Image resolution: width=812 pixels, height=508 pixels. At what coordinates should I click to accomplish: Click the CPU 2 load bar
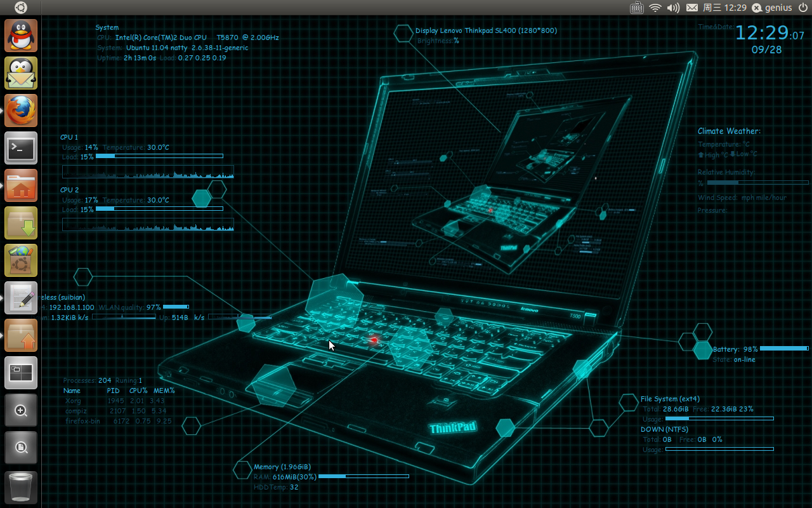[159, 208]
